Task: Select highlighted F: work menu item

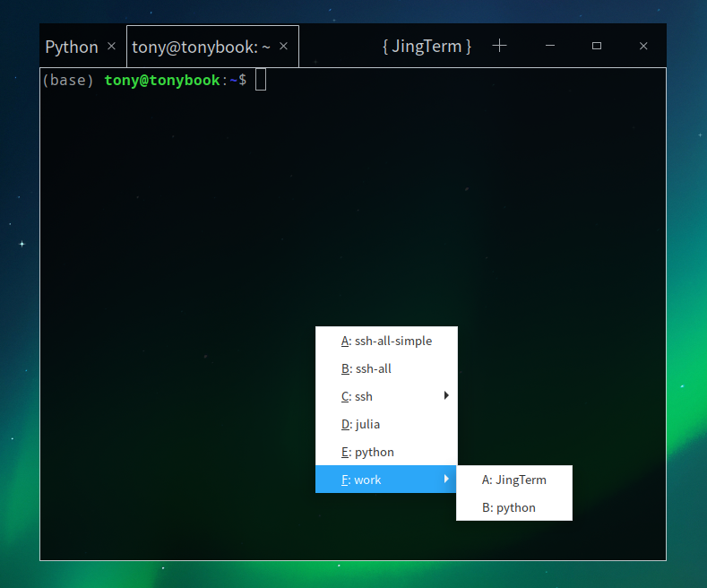Action: 386,480
